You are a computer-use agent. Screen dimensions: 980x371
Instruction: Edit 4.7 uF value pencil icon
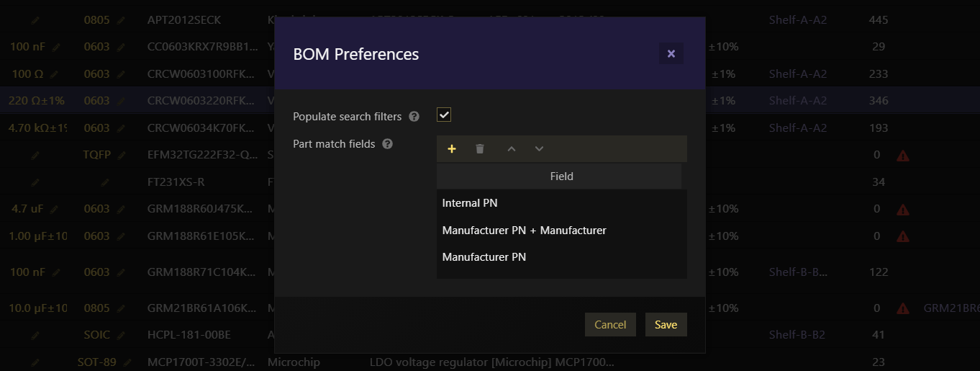56,209
